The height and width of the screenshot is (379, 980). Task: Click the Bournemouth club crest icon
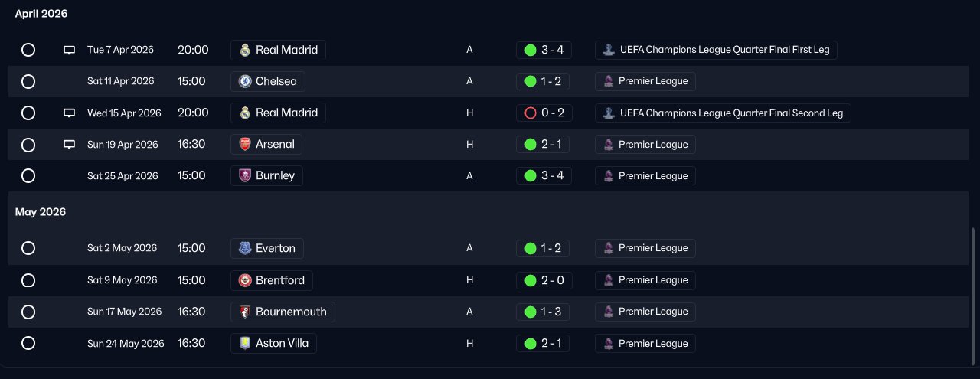coord(245,312)
